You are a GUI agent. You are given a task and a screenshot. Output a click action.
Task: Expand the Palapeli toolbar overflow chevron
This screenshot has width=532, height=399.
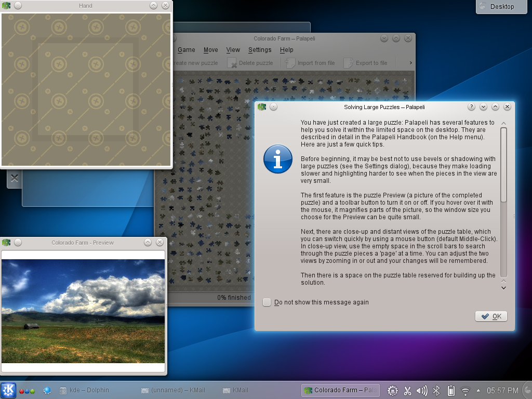410,63
